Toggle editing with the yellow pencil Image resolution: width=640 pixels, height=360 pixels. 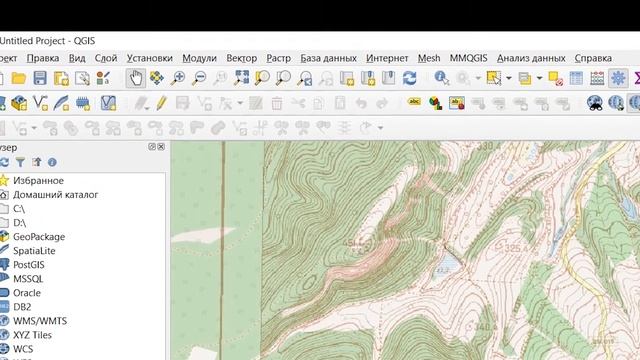click(161, 103)
